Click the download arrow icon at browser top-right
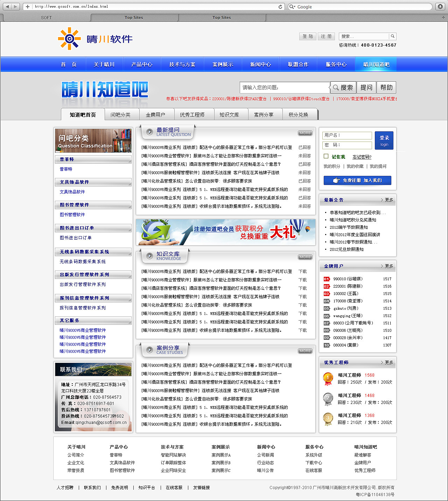Image resolution: width=448 pixels, height=501 pixels. click(x=440, y=6)
